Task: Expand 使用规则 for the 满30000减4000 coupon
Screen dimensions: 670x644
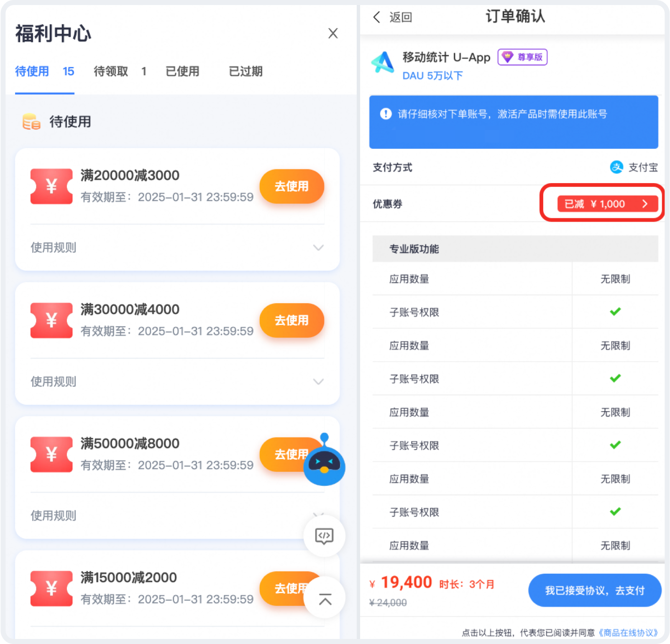Action: point(177,382)
